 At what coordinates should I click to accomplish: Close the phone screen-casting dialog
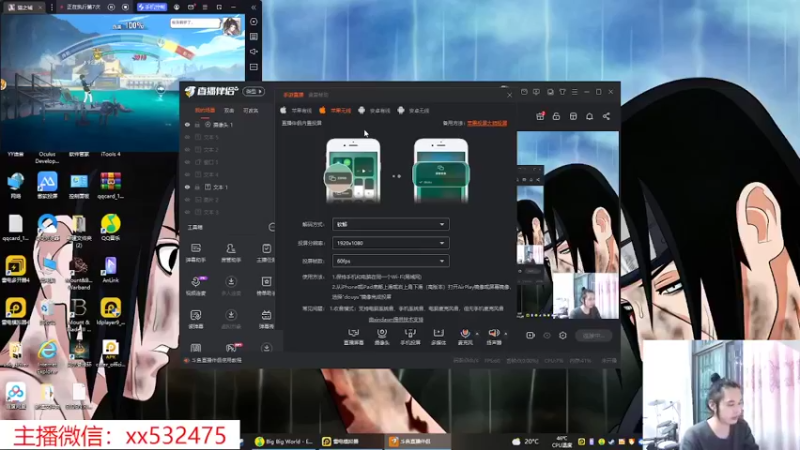[509, 95]
